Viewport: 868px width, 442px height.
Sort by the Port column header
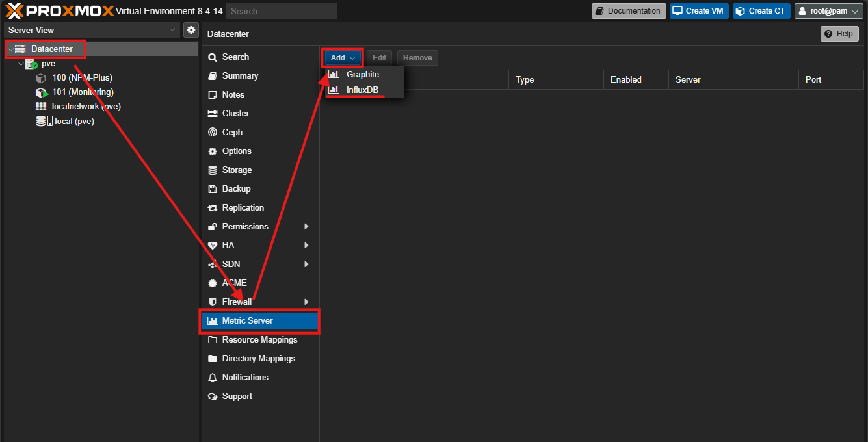[x=831, y=80]
